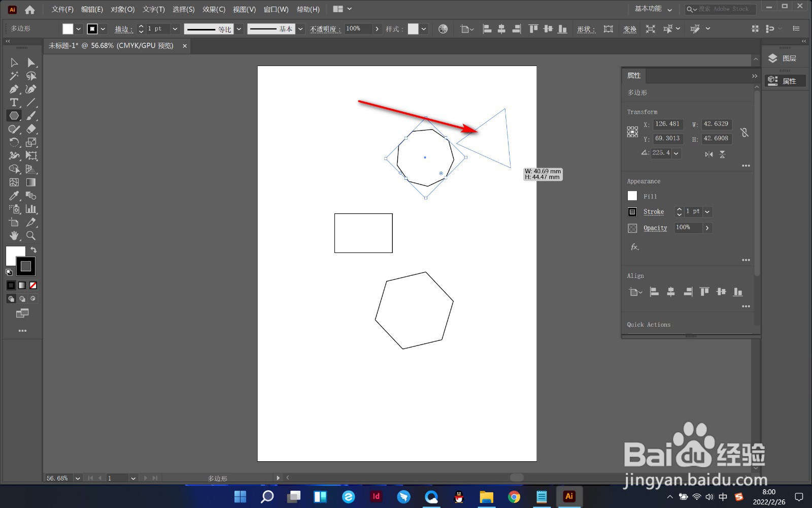Image resolution: width=812 pixels, height=508 pixels.
Task: Open stroke weight dropdown in control bar
Action: tap(175, 29)
